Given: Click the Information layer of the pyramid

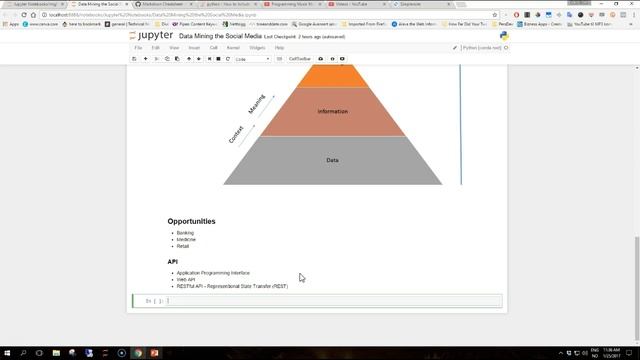Looking at the screenshot, I should point(333,111).
